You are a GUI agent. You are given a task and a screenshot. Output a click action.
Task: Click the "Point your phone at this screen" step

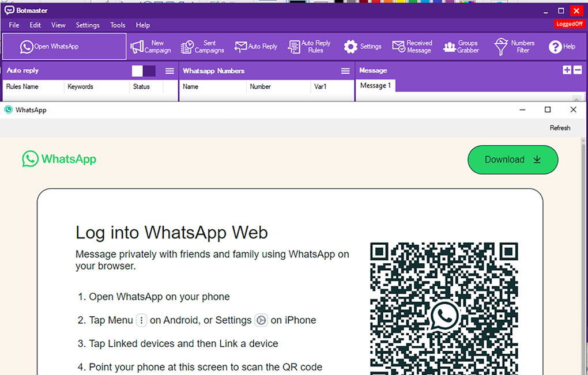click(x=205, y=367)
